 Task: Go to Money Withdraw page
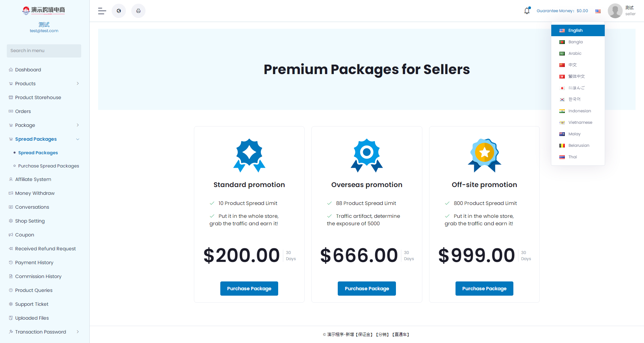pyautogui.click(x=35, y=193)
